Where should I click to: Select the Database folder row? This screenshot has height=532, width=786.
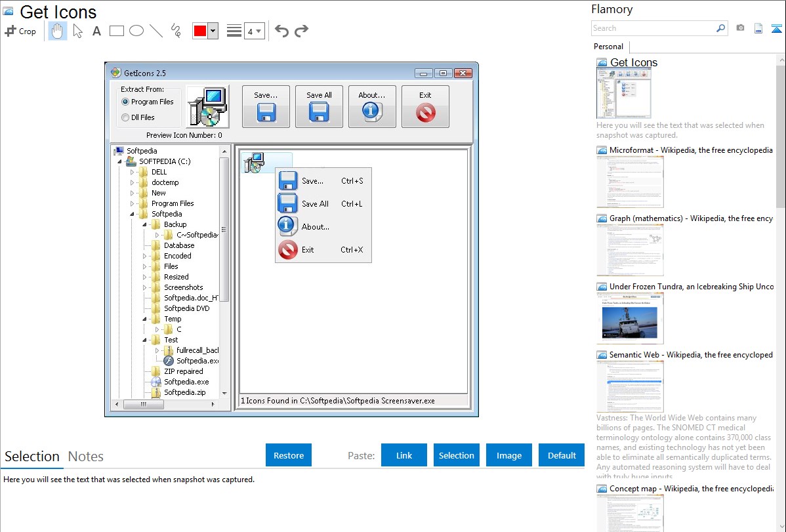173,246
